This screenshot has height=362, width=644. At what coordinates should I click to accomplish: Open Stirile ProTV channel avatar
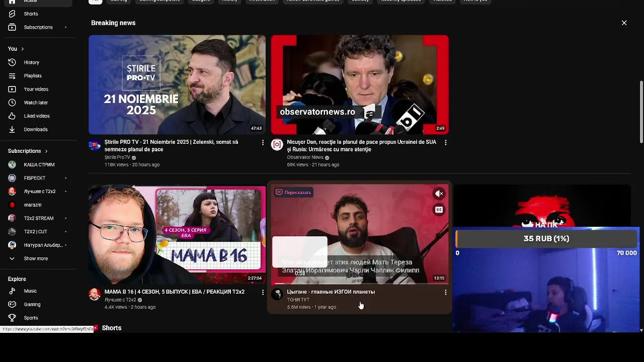95,145
